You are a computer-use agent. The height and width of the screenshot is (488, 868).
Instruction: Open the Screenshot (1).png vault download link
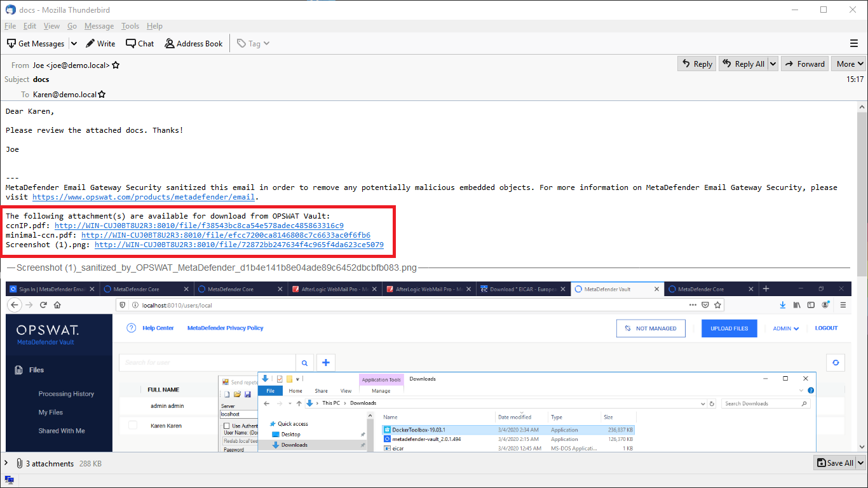239,245
